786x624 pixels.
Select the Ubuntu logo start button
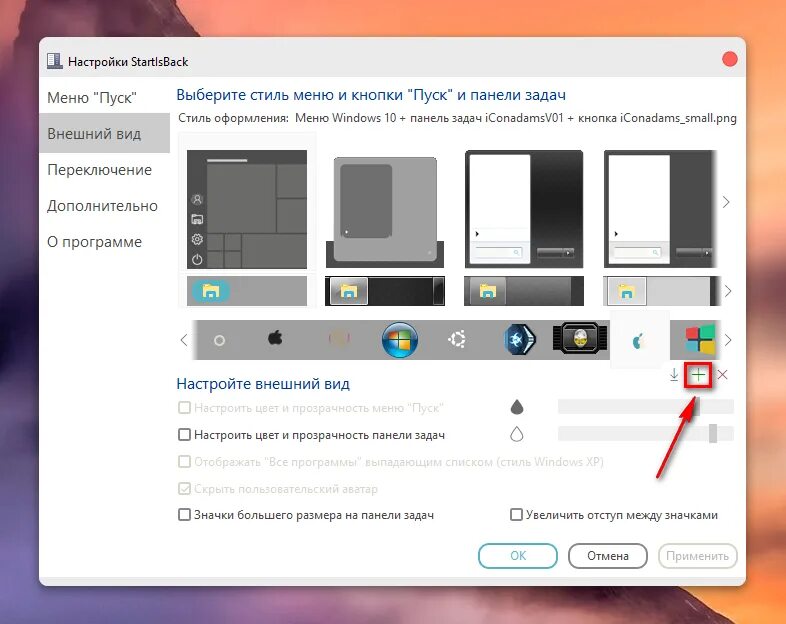tap(457, 339)
